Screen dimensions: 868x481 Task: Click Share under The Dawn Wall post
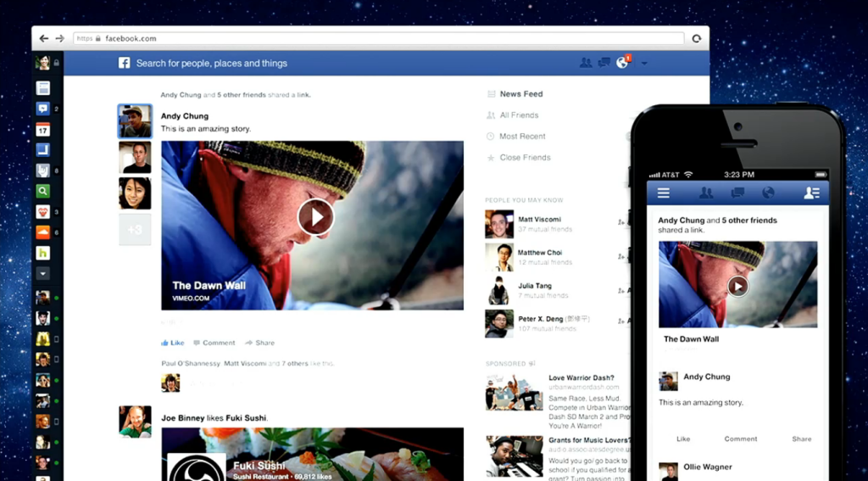pyautogui.click(x=260, y=343)
